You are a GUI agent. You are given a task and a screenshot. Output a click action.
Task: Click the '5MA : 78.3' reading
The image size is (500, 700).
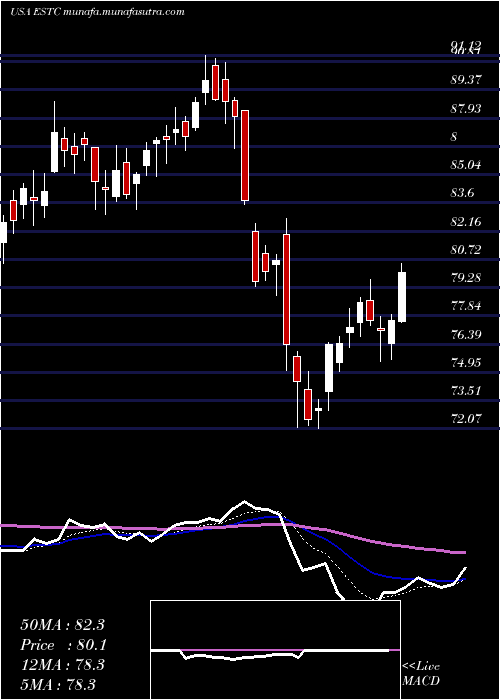click(x=58, y=684)
